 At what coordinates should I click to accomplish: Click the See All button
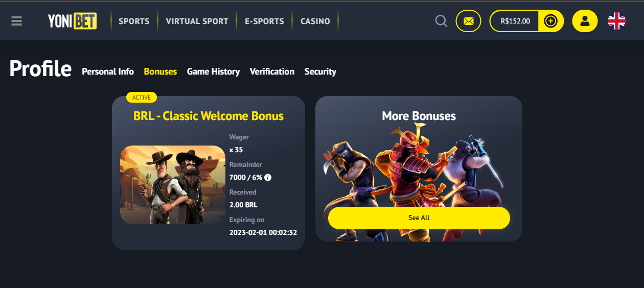pos(419,218)
